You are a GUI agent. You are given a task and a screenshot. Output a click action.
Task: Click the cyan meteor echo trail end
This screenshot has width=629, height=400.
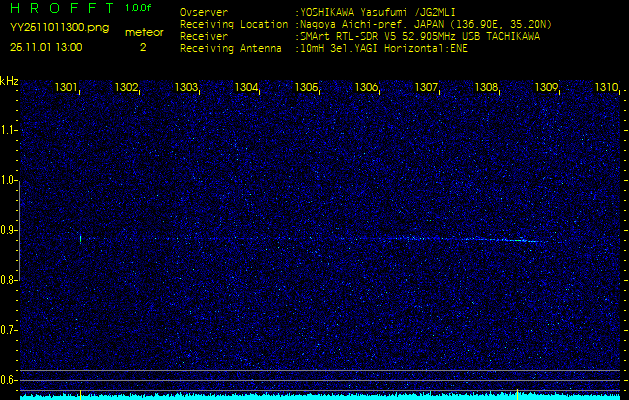540,241
